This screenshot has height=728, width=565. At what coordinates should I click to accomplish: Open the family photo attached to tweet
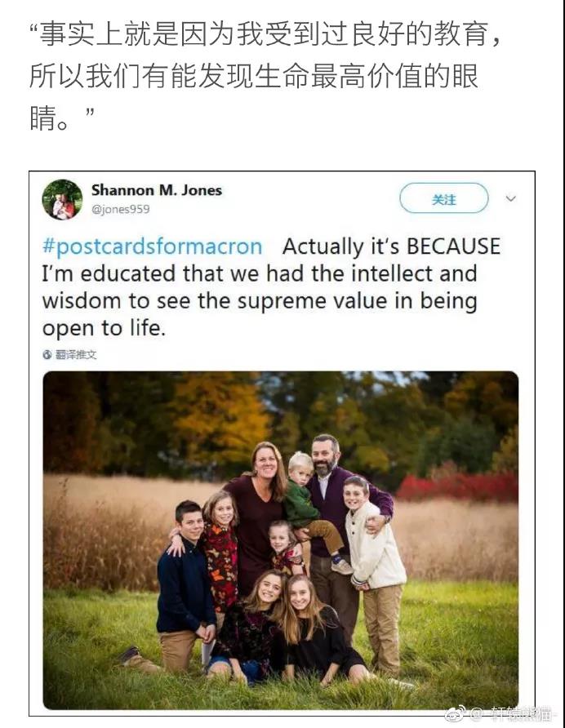[x=281, y=540]
